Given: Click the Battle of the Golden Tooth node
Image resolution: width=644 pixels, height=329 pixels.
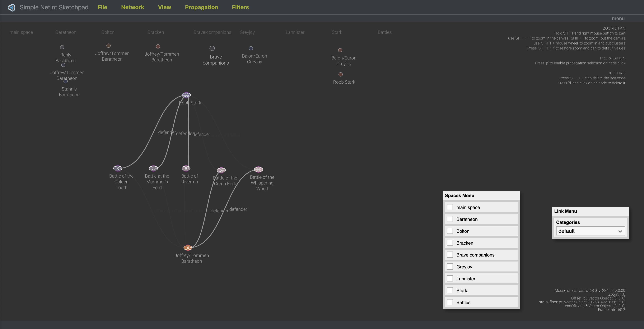Looking at the screenshot, I should click(x=118, y=168).
